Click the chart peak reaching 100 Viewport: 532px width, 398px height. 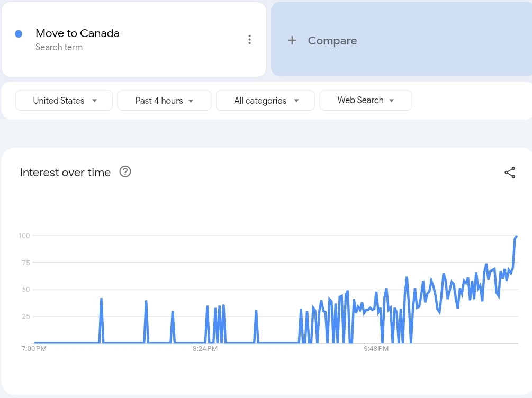point(516,237)
